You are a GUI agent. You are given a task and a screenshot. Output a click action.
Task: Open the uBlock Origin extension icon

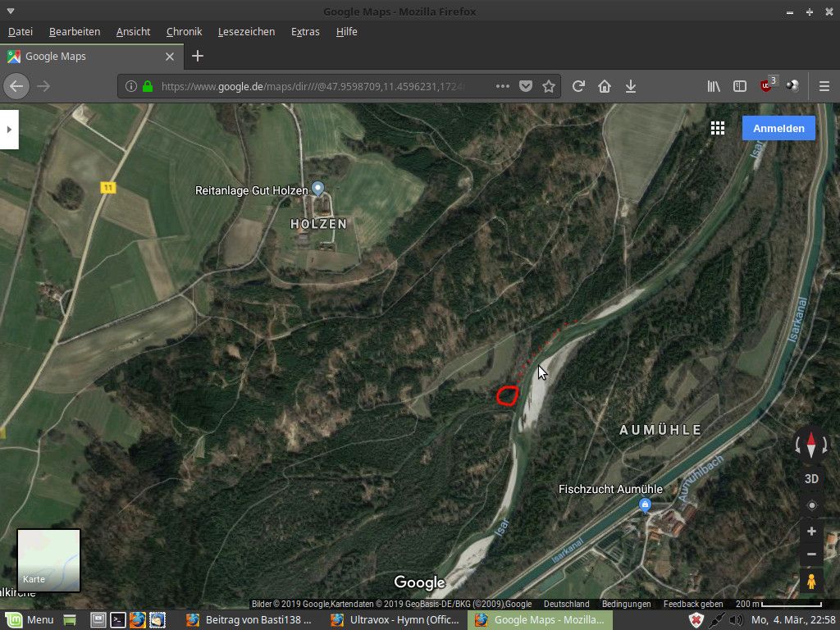(766, 86)
